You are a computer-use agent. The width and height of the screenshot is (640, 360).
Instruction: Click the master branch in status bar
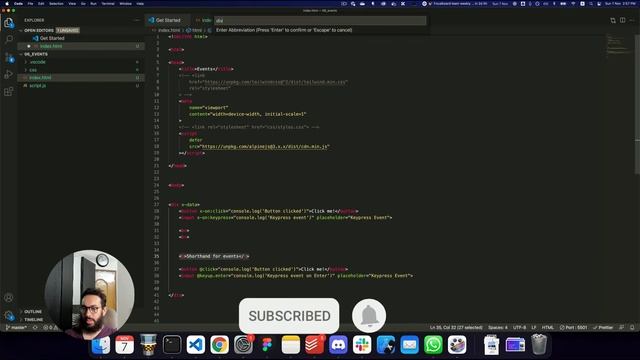pos(17,327)
